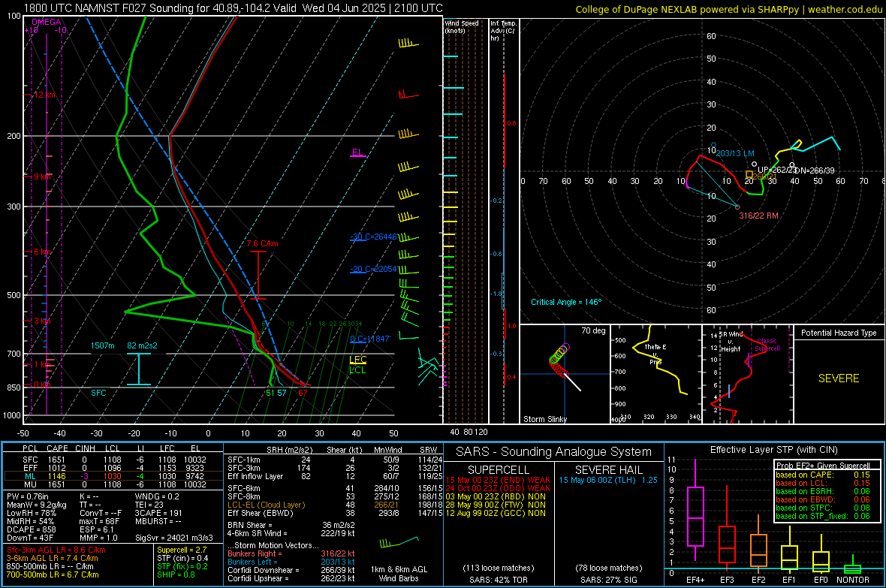Click the yellow LFC marker on the skew-T

[x=358, y=360]
